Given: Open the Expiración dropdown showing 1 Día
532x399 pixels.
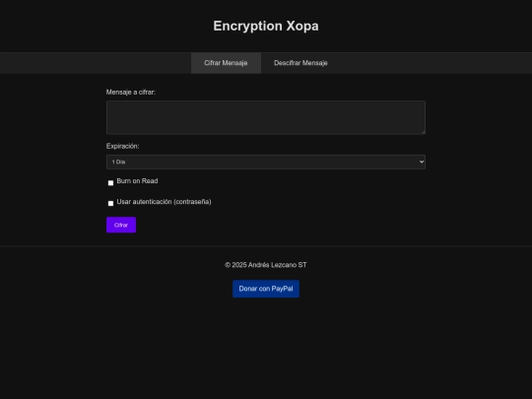Looking at the screenshot, I should point(266,162).
